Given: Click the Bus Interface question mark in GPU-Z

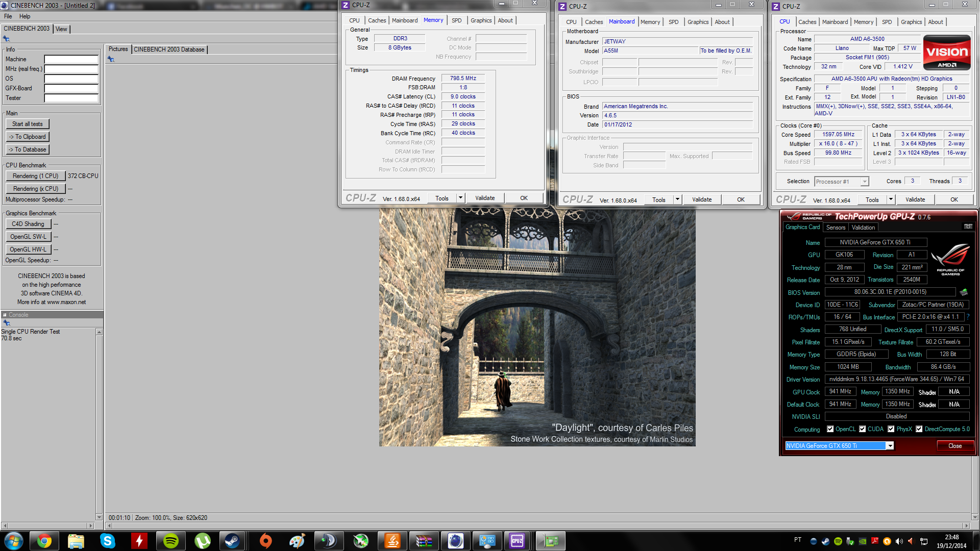Looking at the screenshot, I should click(x=968, y=317).
